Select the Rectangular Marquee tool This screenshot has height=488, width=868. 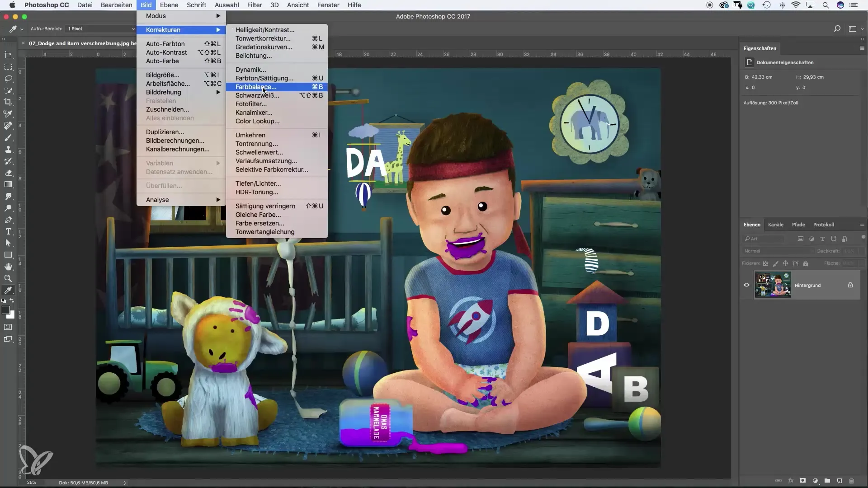point(8,67)
